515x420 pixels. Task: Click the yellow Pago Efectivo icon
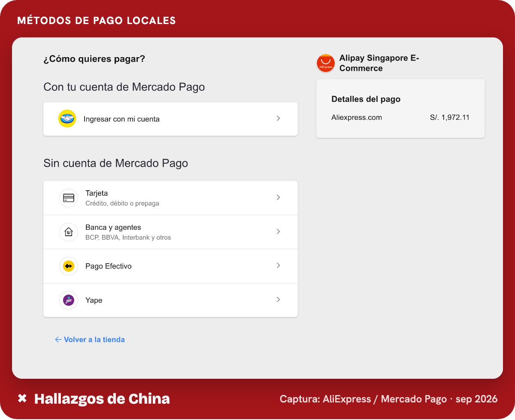pyautogui.click(x=69, y=266)
